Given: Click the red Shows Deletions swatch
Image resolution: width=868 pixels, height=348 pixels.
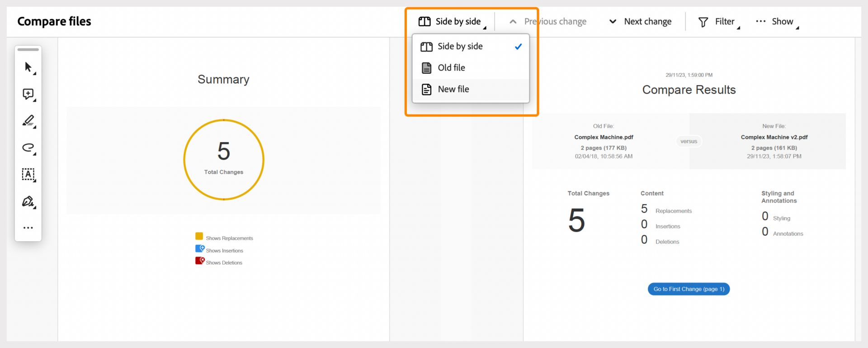Looking at the screenshot, I should [199, 261].
